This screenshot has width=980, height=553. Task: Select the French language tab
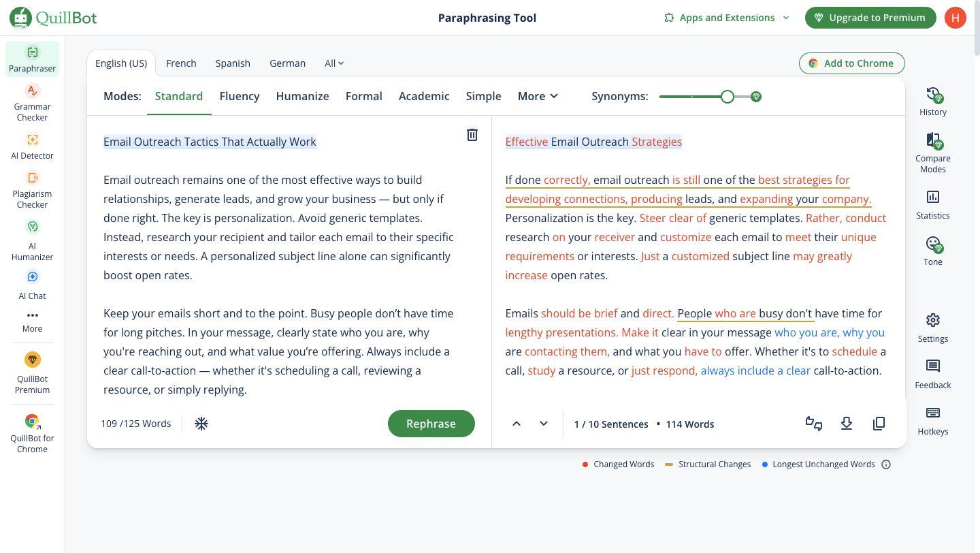(x=181, y=63)
